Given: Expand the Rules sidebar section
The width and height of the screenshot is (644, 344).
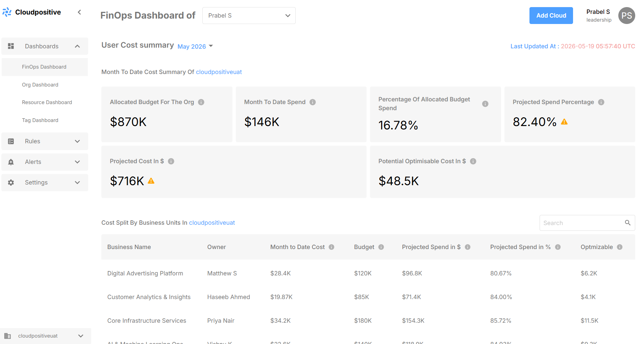Looking at the screenshot, I should coord(45,141).
